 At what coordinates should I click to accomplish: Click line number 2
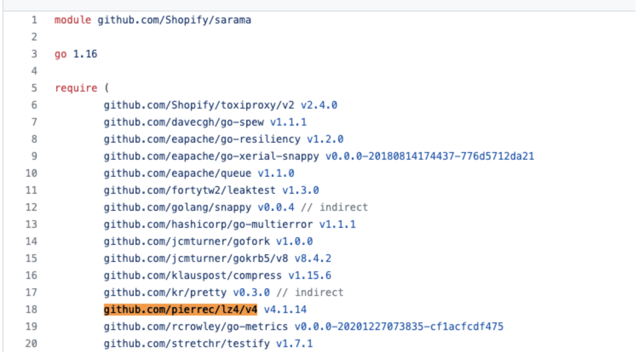34,37
